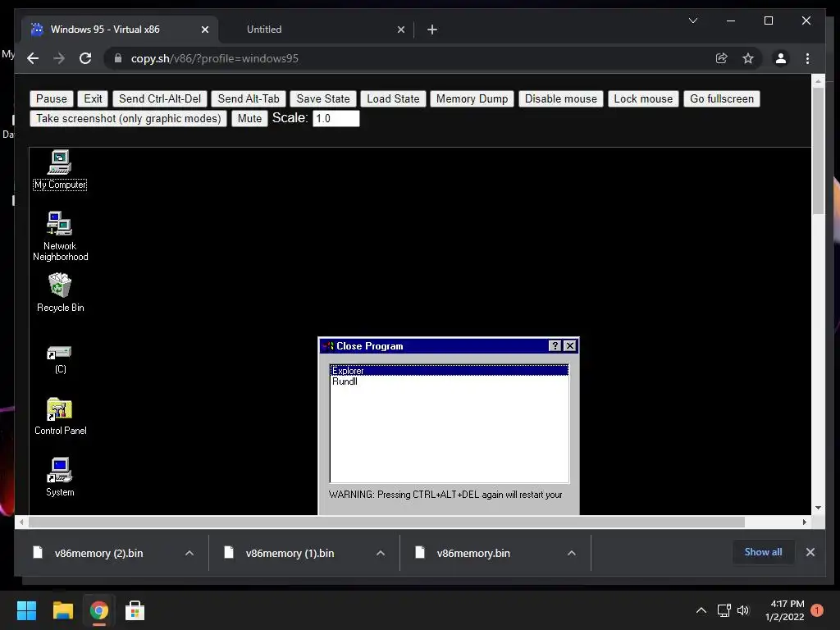This screenshot has height=630, width=840.
Task: Click the browser back arrow
Action: (x=33, y=58)
